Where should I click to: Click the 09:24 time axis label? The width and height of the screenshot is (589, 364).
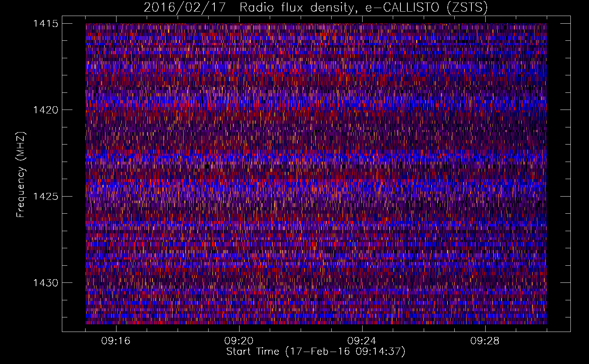pyautogui.click(x=362, y=341)
